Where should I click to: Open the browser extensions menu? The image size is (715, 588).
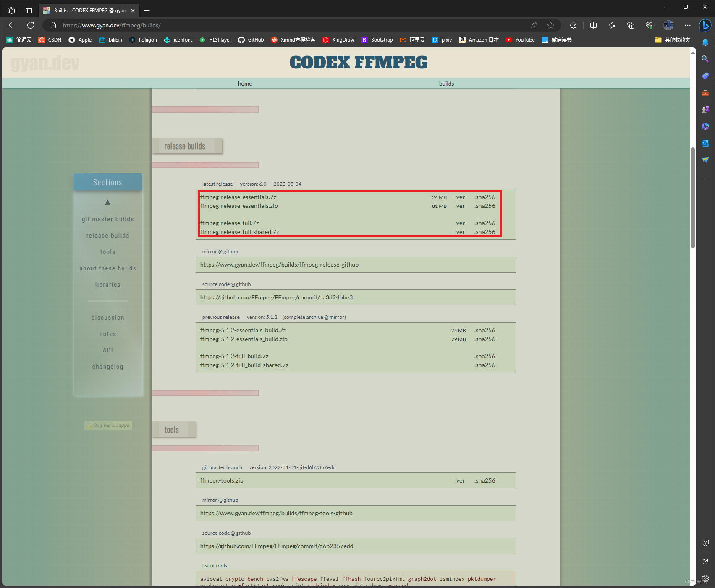pyautogui.click(x=573, y=25)
